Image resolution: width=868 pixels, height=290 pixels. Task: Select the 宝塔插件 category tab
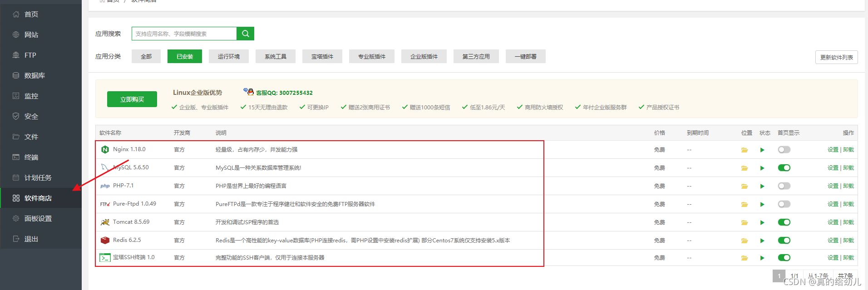pyautogui.click(x=322, y=56)
